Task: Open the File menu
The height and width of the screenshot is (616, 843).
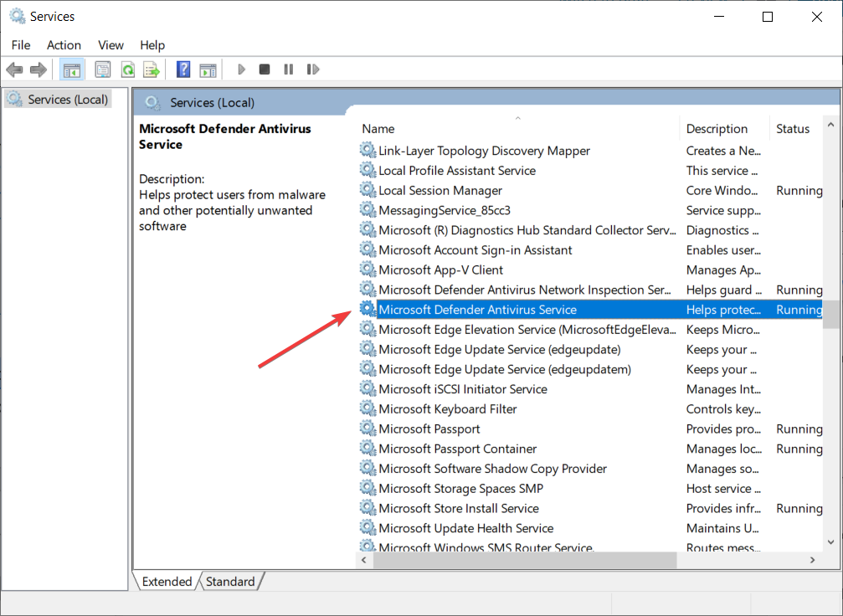Action: point(21,45)
